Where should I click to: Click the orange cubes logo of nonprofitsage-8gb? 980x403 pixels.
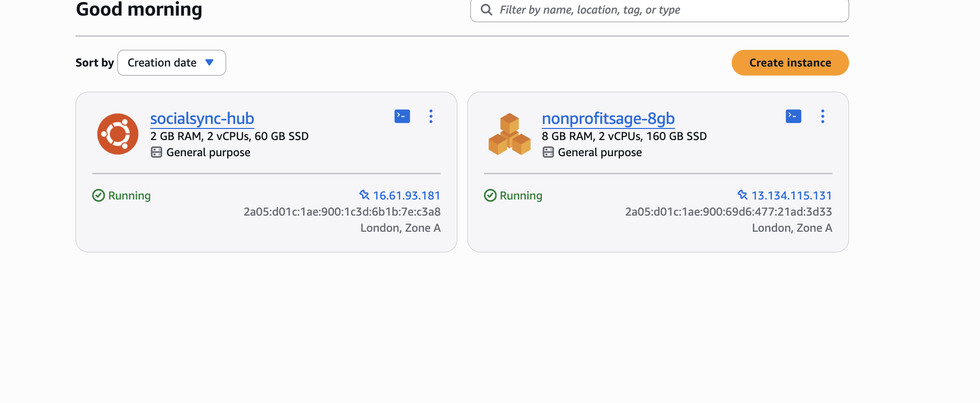pyautogui.click(x=510, y=134)
